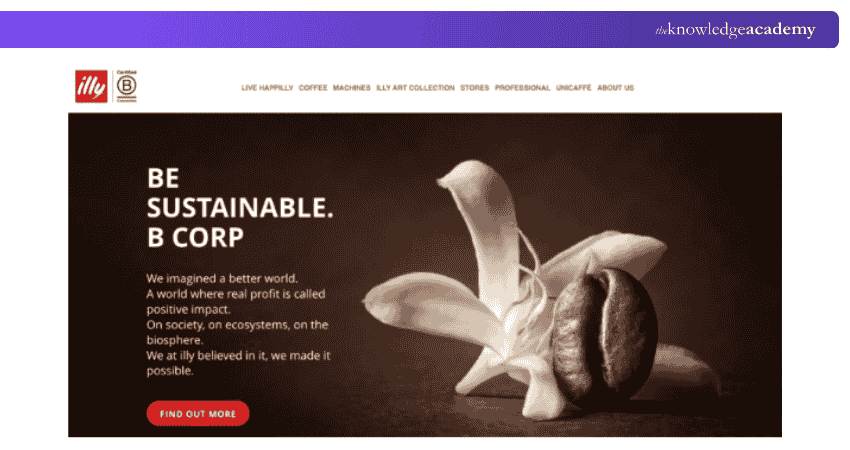Select STORES in the navigation bar
This screenshot has height=450, width=850.
click(x=474, y=88)
